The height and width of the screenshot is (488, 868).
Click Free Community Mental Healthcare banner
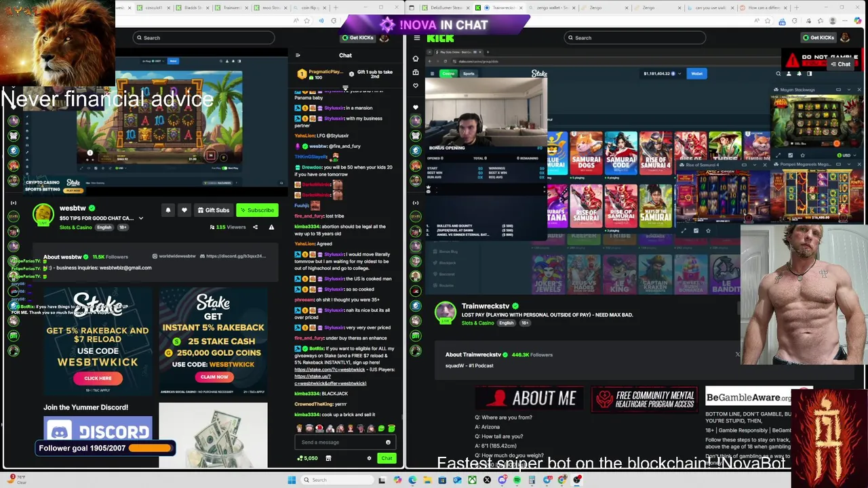click(644, 399)
